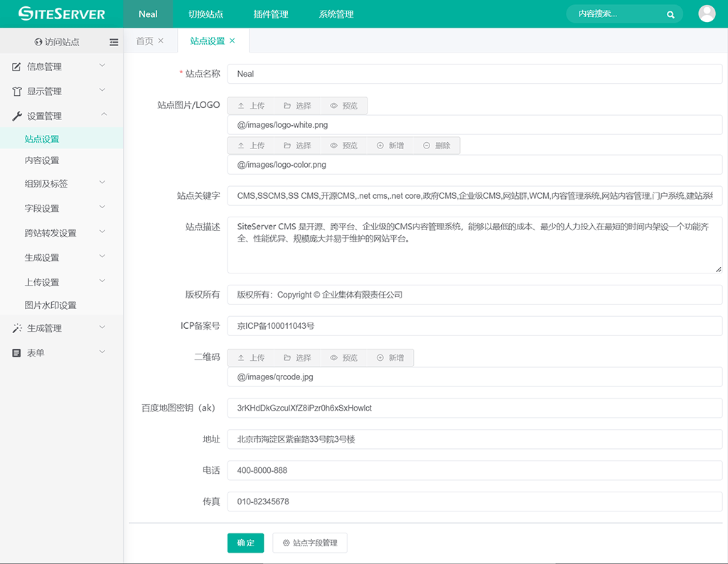This screenshot has height=564, width=728.
Task: Close the 站点设置 tab
Action: coord(232,41)
